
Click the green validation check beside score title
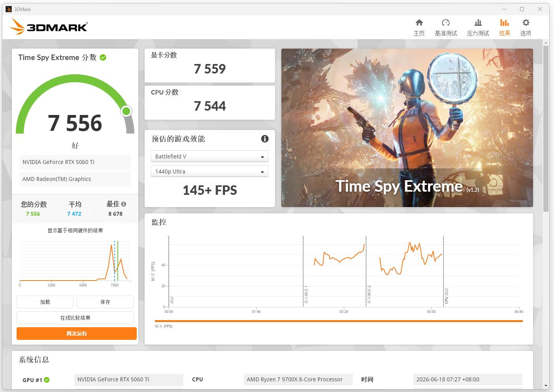pos(103,57)
